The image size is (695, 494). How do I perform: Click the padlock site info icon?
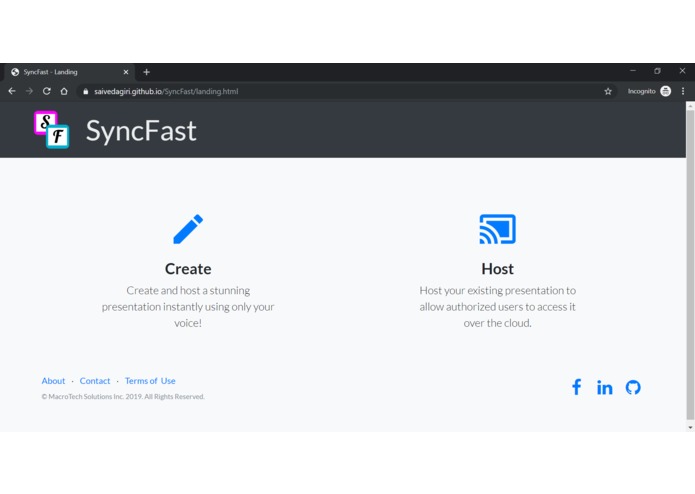(86, 91)
